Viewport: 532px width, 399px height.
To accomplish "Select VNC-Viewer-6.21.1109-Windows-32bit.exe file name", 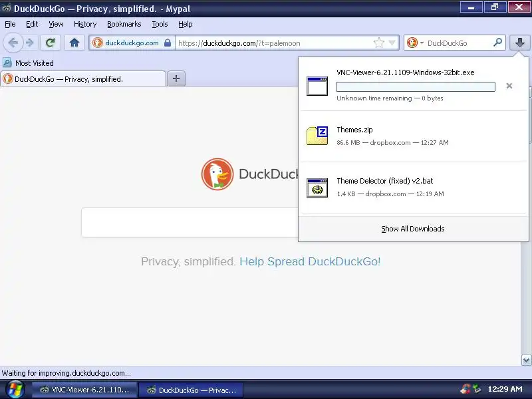I will click(x=406, y=72).
